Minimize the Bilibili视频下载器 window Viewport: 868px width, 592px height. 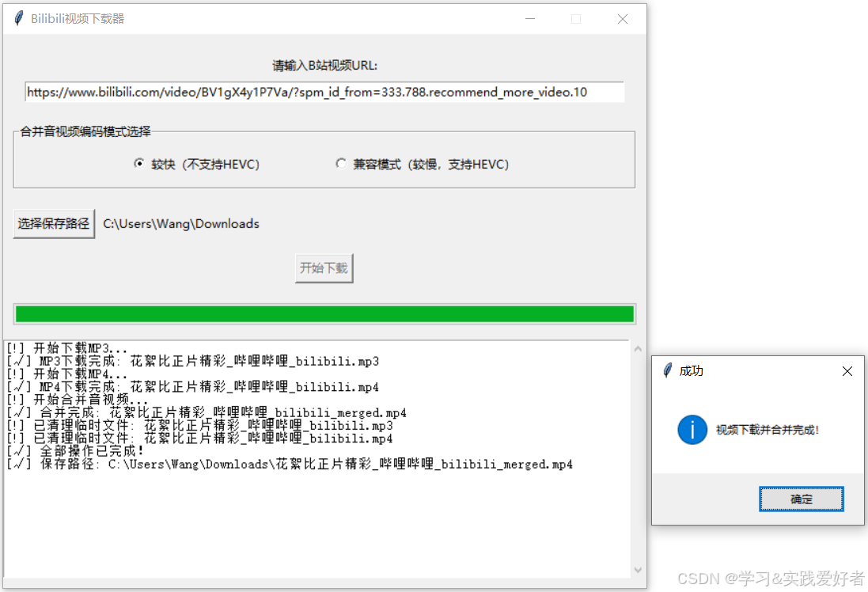click(x=530, y=19)
